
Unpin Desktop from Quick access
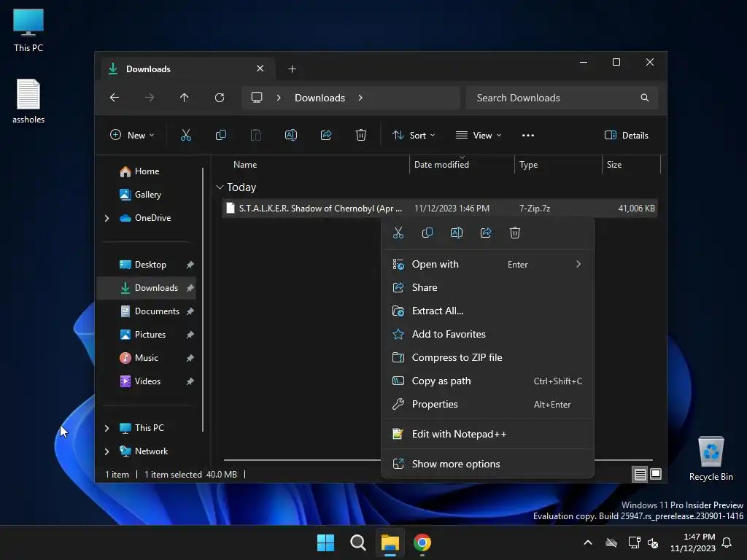tap(190, 265)
